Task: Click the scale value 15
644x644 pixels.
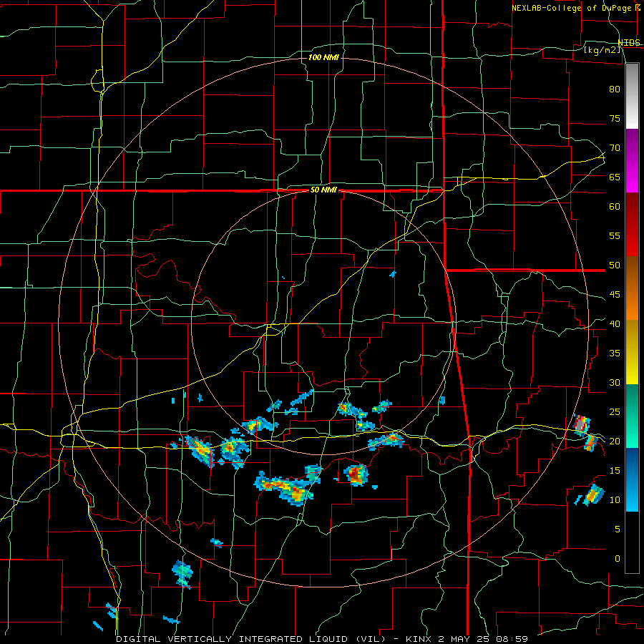Action: coord(615,470)
